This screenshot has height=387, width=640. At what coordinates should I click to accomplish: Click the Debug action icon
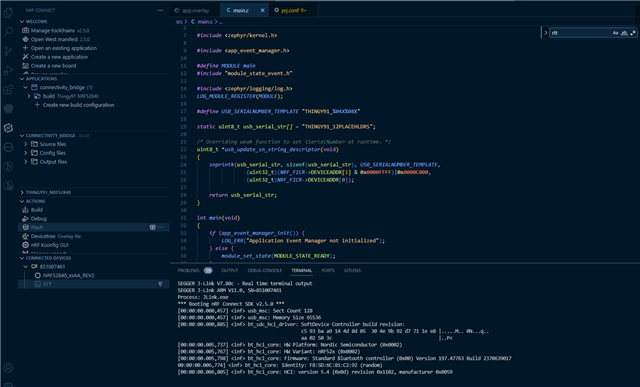click(x=25, y=219)
